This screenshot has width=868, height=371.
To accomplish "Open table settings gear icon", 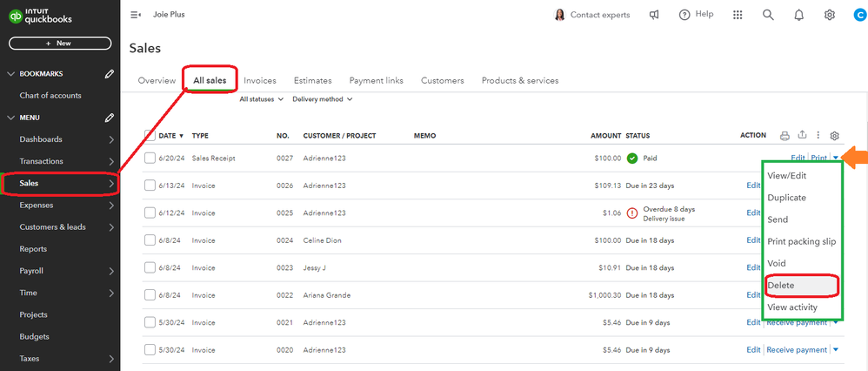I will (x=834, y=136).
